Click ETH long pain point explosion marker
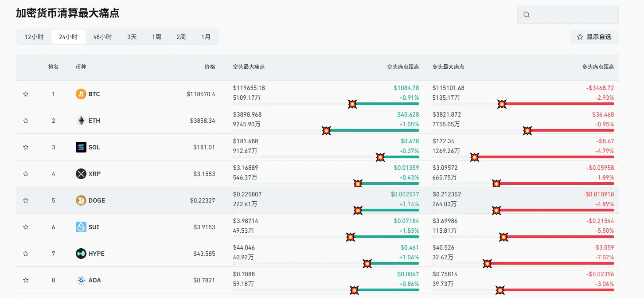The image size is (644, 297). 527,131
